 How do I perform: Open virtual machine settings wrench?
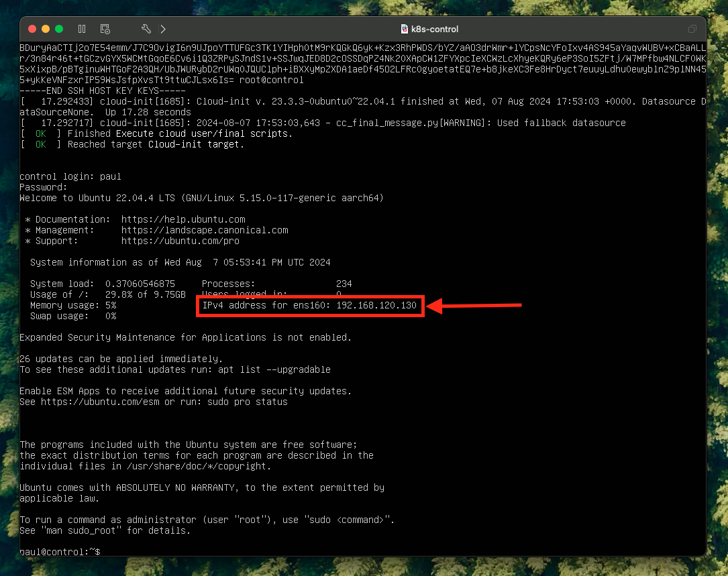(146, 29)
